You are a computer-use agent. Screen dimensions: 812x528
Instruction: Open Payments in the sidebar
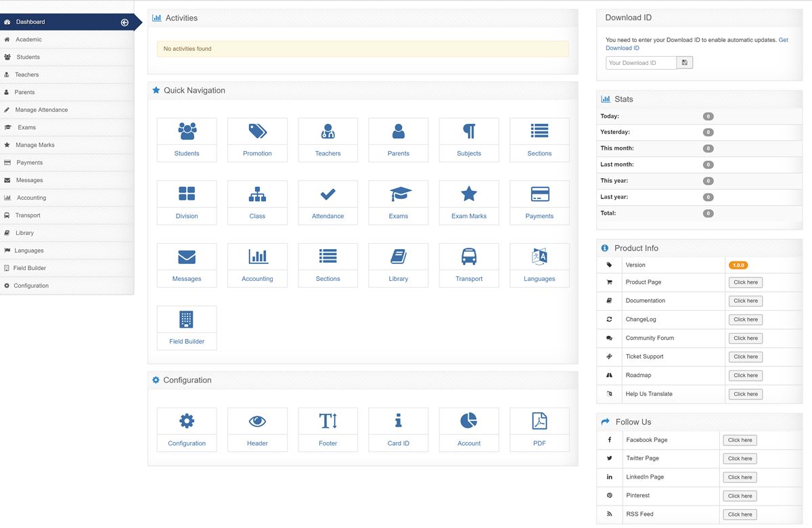pyautogui.click(x=67, y=162)
